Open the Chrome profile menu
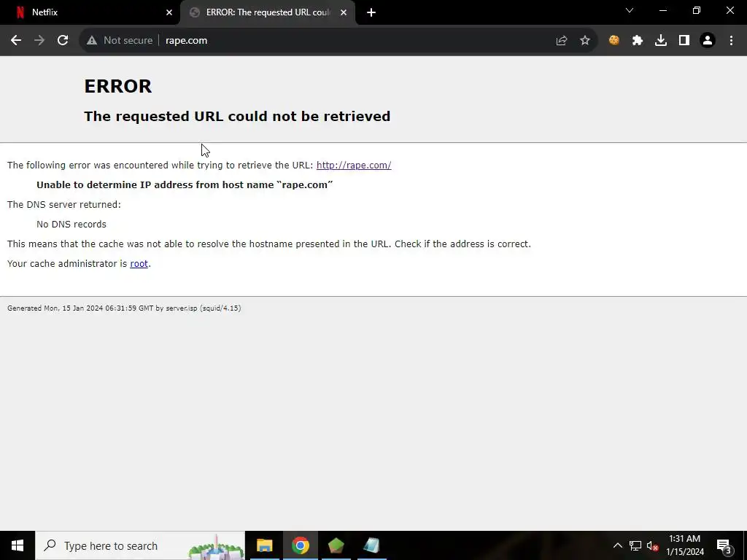The width and height of the screenshot is (747, 560). pos(708,41)
